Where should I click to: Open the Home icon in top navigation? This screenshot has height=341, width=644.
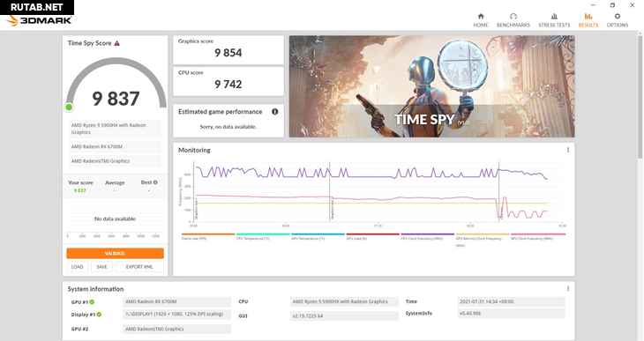click(x=481, y=17)
